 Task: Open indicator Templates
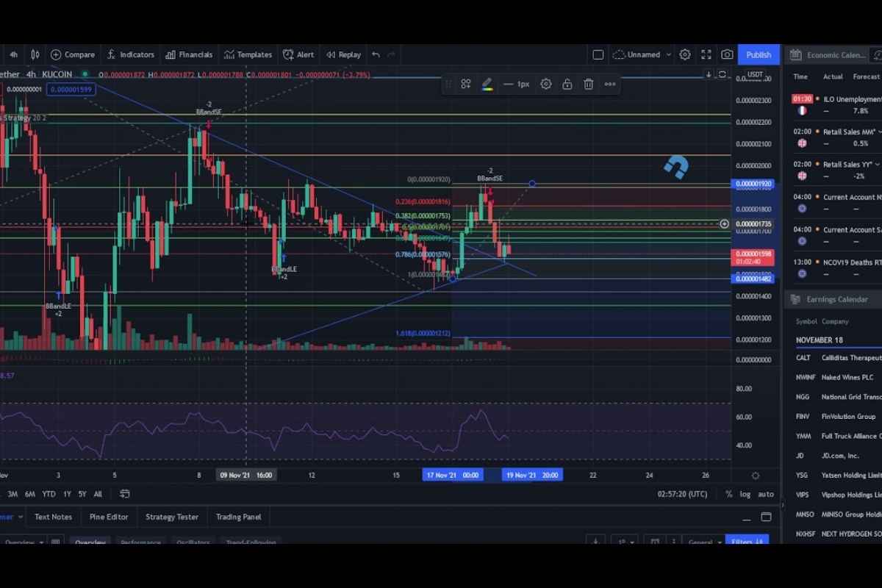pos(248,54)
